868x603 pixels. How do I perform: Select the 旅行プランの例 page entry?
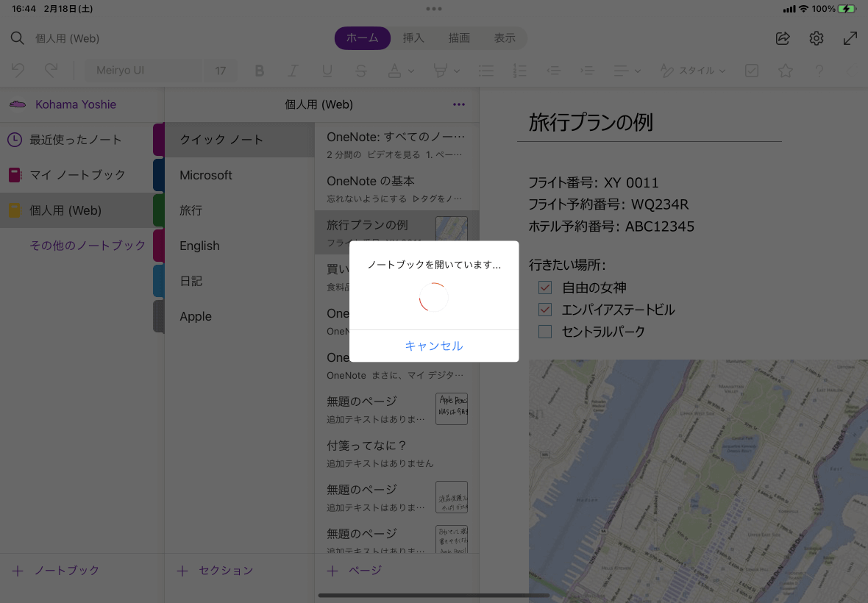point(397,232)
